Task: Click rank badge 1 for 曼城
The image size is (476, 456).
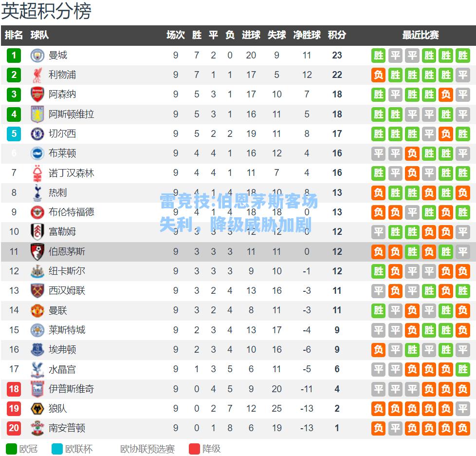Action: click(14, 55)
